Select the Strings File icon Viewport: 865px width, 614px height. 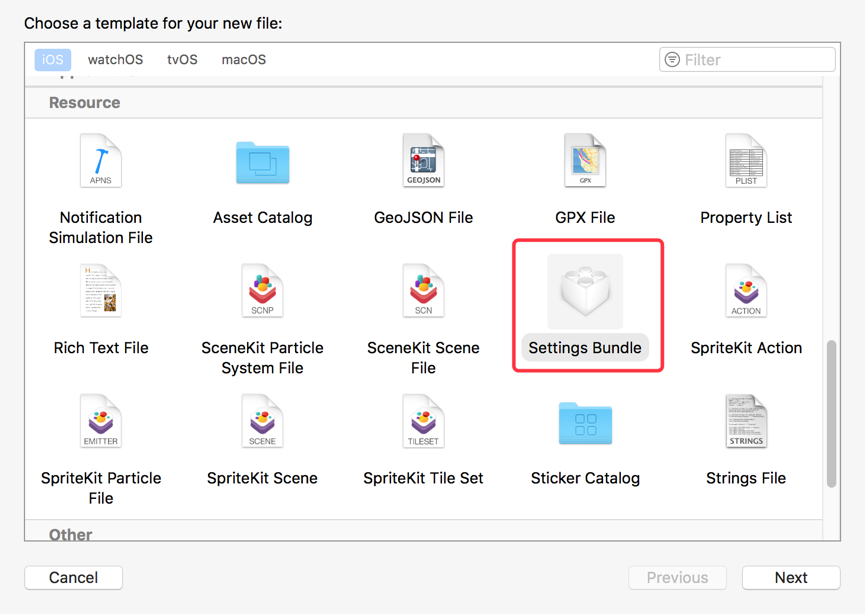[x=746, y=421]
